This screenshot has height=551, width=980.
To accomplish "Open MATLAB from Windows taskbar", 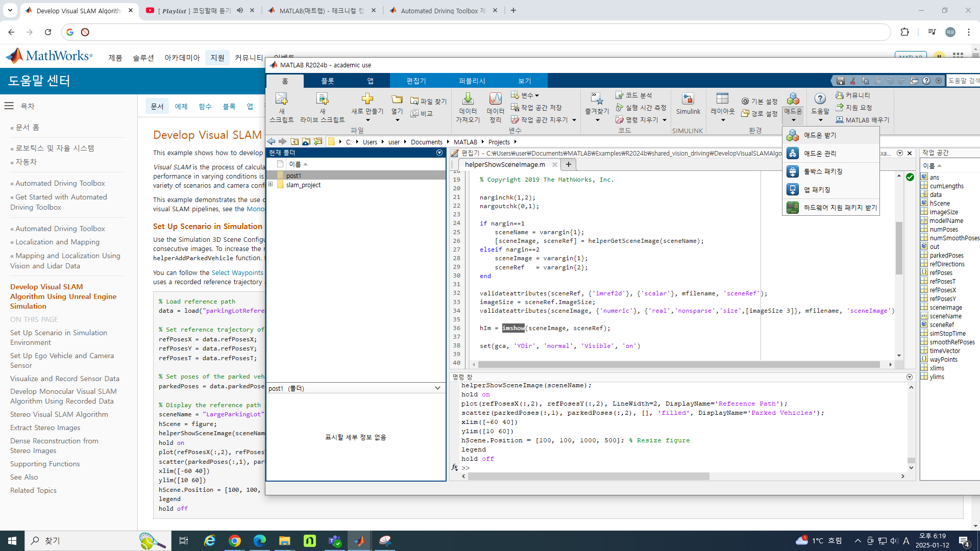I will pyautogui.click(x=359, y=541).
